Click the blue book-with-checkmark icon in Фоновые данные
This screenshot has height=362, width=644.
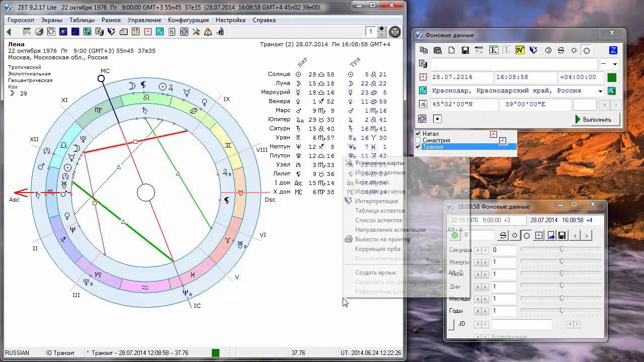(x=534, y=50)
